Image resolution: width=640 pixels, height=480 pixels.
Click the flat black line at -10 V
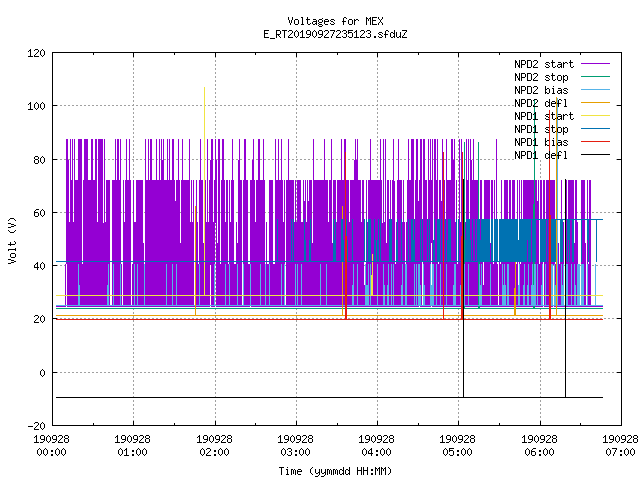point(329,397)
